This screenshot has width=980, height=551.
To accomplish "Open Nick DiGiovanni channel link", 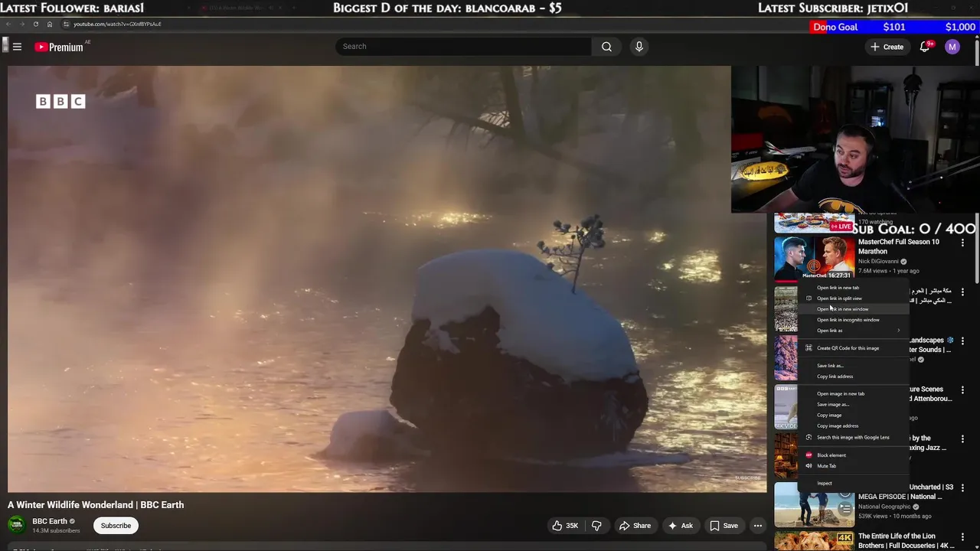I will pos(878,262).
